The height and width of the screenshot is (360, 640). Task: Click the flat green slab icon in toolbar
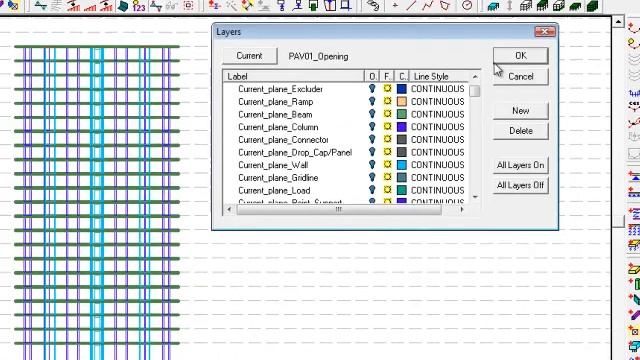point(575,6)
